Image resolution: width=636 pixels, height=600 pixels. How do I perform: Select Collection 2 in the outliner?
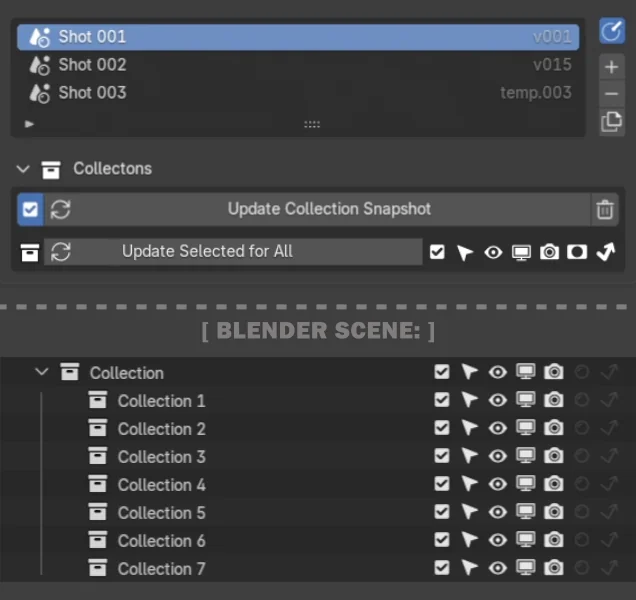(x=161, y=429)
